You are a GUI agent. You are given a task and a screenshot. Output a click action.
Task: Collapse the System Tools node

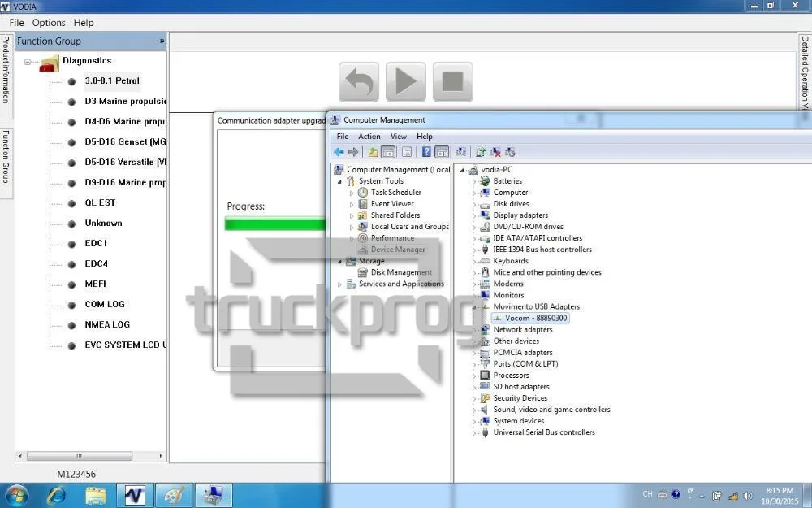coord(339,181)
